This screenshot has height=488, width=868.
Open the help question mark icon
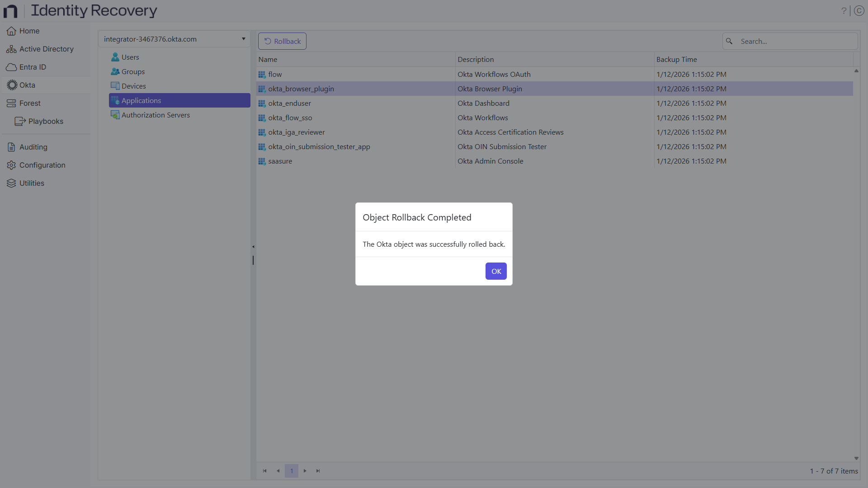[x=844, y=10]
